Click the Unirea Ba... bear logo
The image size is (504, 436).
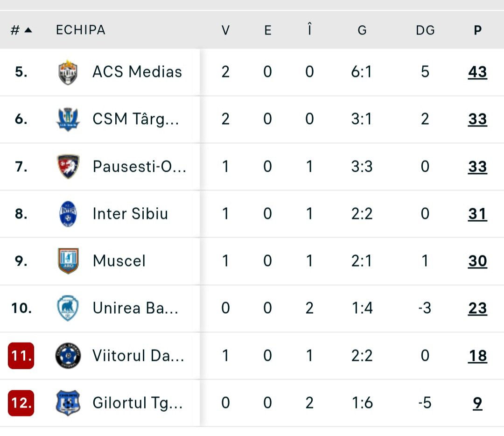tap(68, 308)
